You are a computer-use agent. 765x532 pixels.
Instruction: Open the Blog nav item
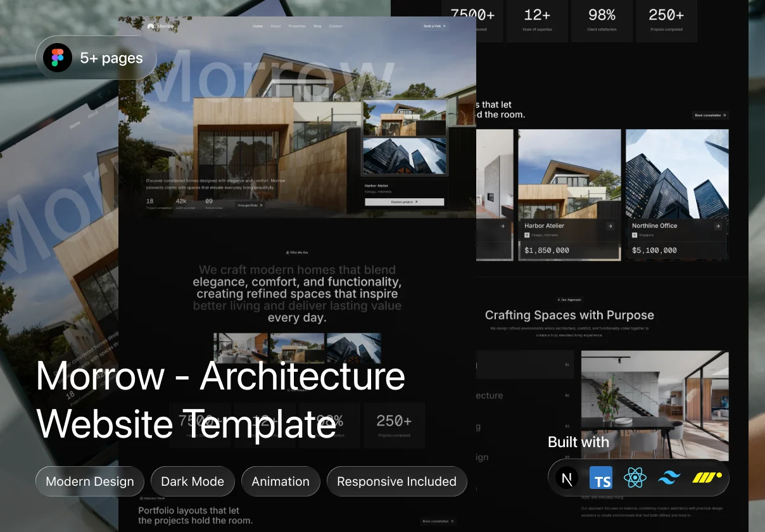(317, 27)
